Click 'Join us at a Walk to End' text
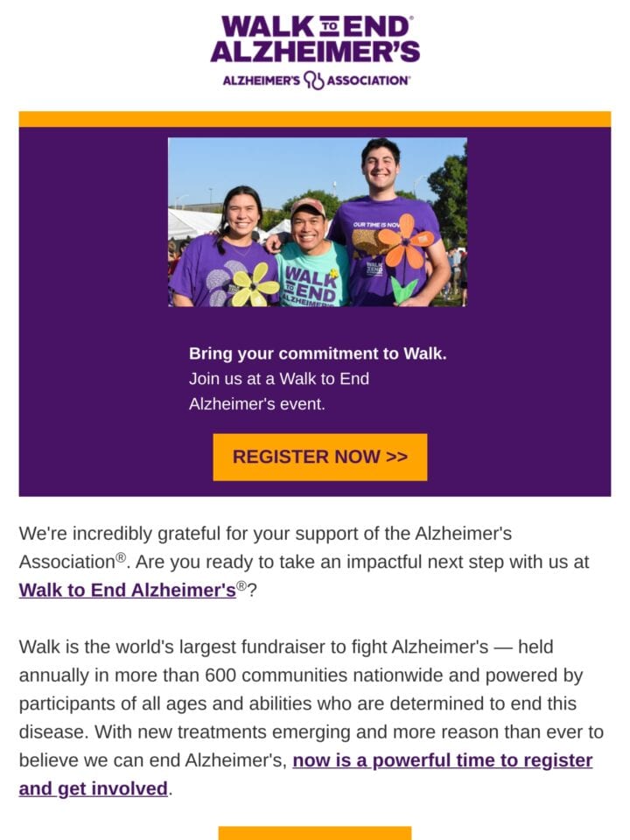 coord(278,379)
